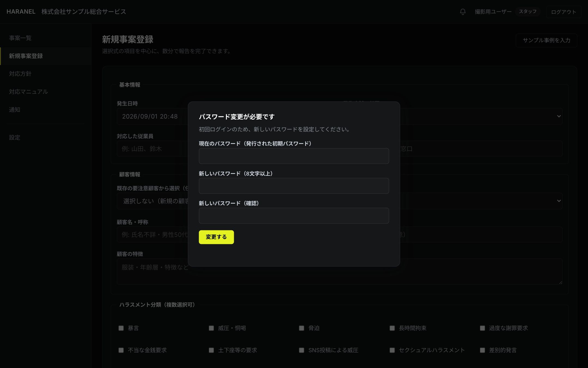Focus the 新しいパスワード（8文字以上）field

click(294, 186)
